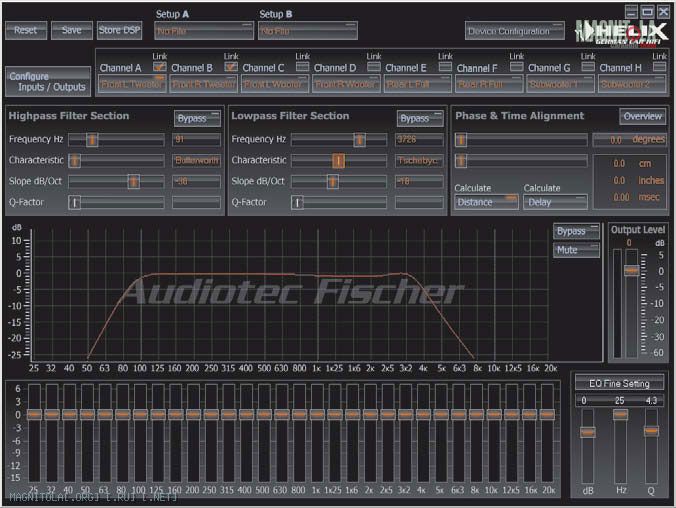Screen dimensions: 676x508
Task: Click the Reset button
Action: coord(26,31)
